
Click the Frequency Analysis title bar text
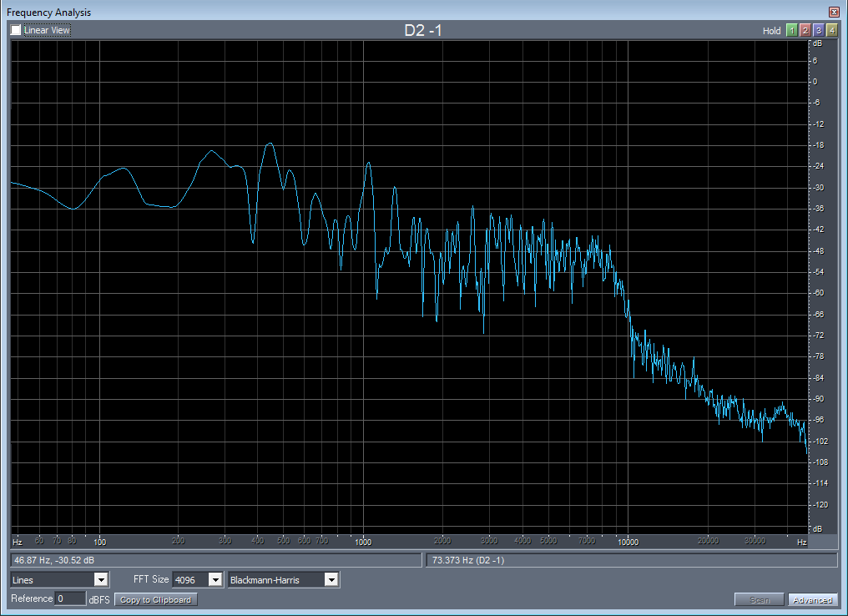click(x=48, y=12)
